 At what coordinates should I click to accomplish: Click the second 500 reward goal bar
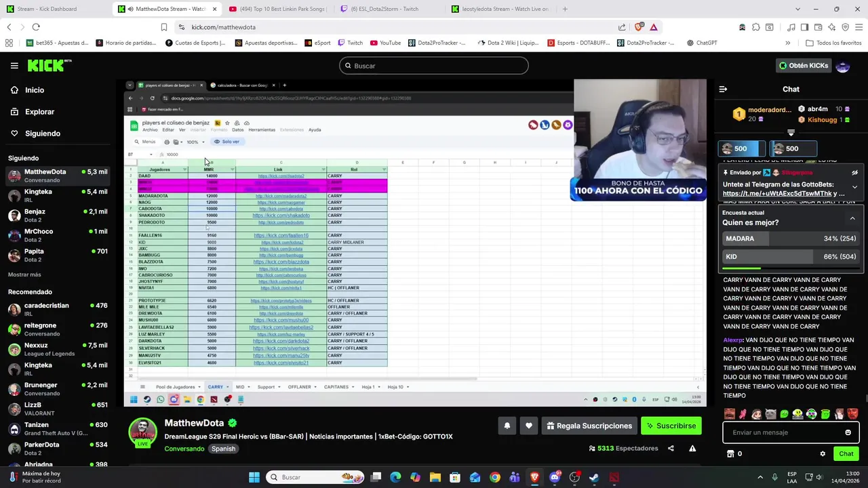pyautogui.click(x=793, y=148)
